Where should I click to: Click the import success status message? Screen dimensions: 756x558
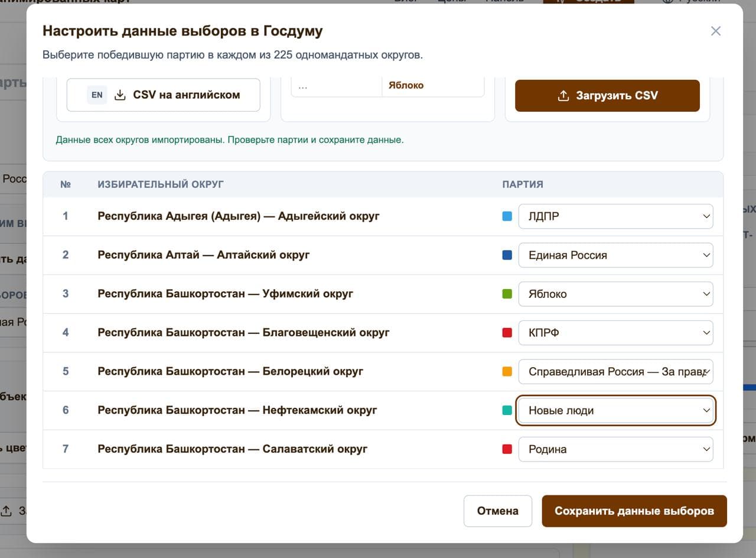pyautogui.click(x=230, y=141)
